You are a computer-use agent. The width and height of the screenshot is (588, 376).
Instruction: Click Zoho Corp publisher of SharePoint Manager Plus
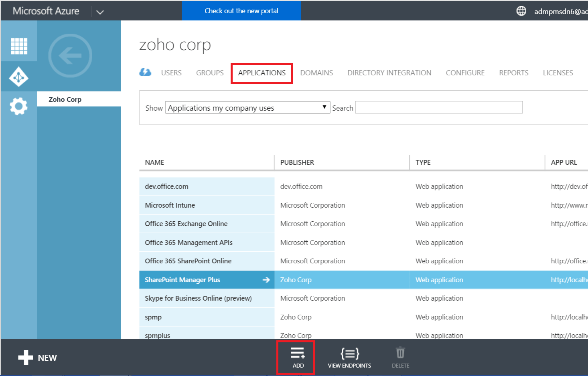tap(296, 280)
